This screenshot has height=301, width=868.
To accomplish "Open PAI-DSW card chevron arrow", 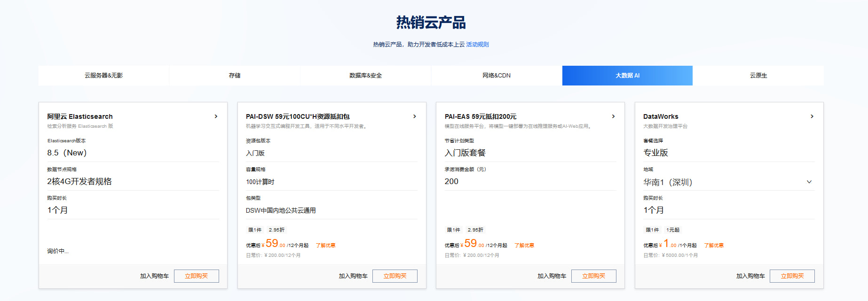I will (414, 116).
